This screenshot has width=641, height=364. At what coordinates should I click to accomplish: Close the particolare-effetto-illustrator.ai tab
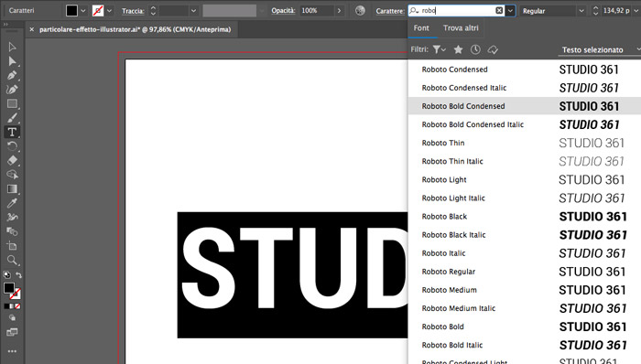coord(32,29)
